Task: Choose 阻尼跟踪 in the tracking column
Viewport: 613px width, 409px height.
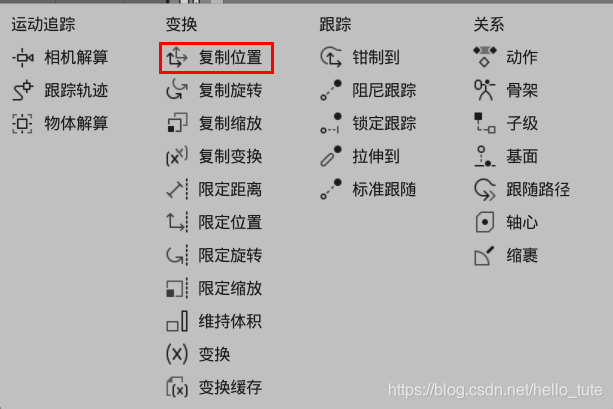Action: coord(368,91)
